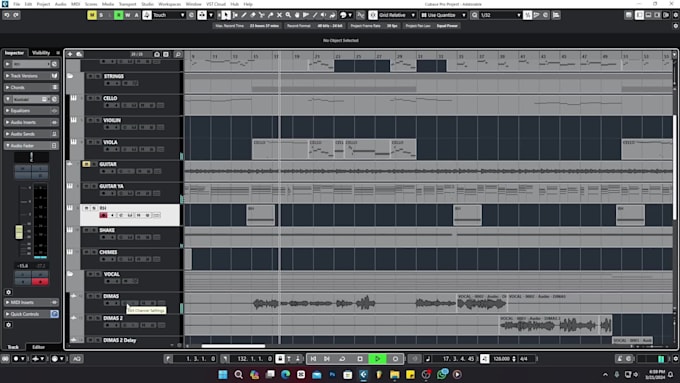Viewport: 680px width, 383px height.
Task: Switch to the Visibility tab
Action: 41,53
